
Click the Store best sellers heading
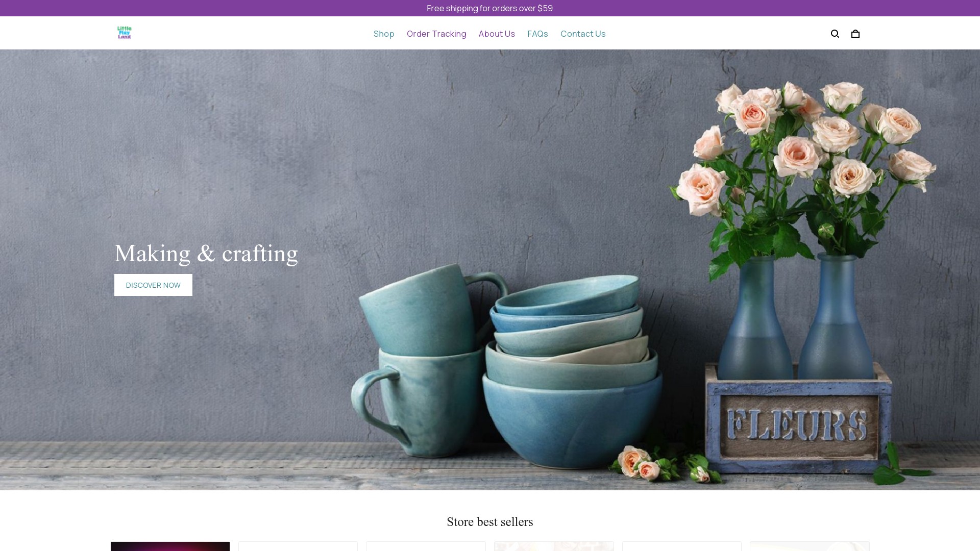coord(490,522)
